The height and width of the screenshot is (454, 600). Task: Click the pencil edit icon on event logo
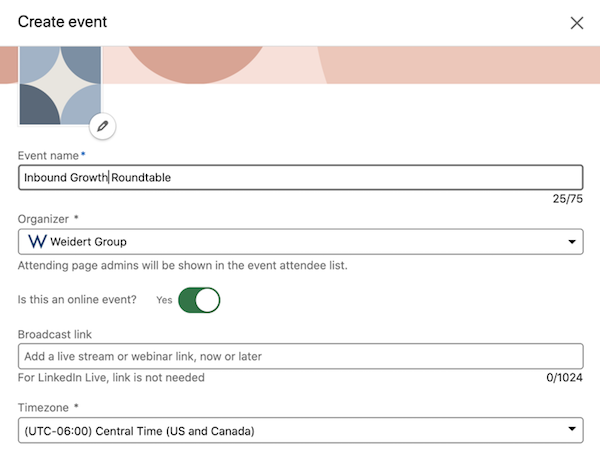[x=103, y=126]
